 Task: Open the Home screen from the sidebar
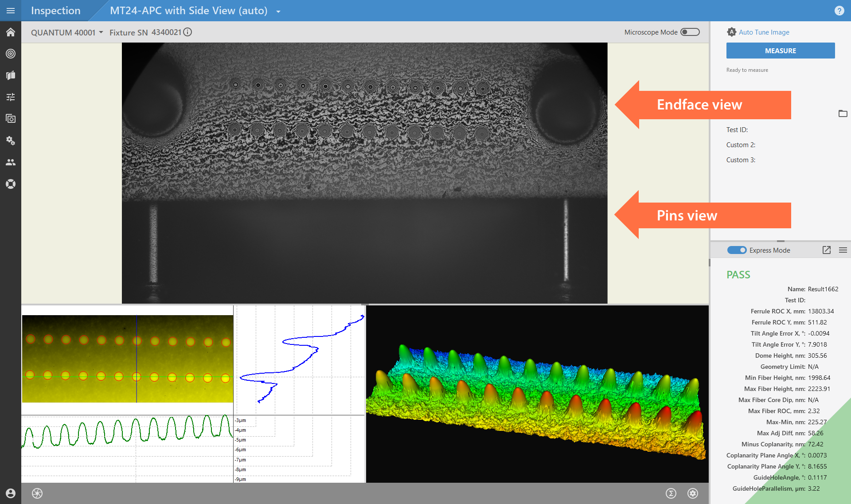pos(11,32)
